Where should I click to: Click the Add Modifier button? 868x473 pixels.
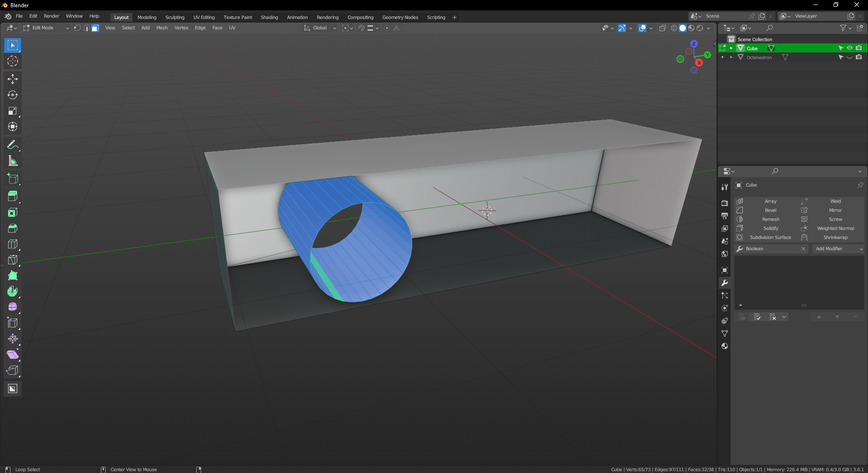pyautogui.click(x=838, y=249)
